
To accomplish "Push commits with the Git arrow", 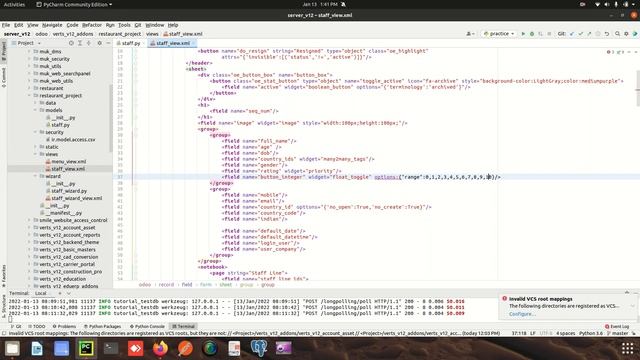I will tap(589, 34).
